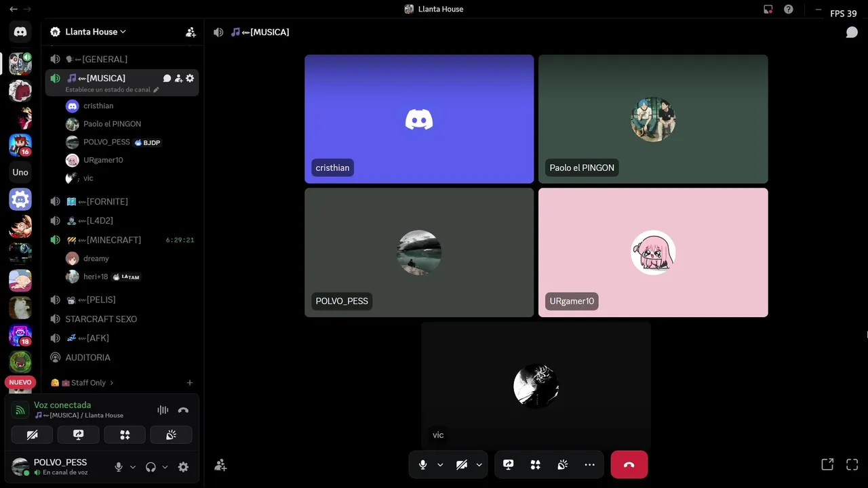The image size is (868, 488).
Task: Mute microphone in user panel
Action: (x=119, y=467)
